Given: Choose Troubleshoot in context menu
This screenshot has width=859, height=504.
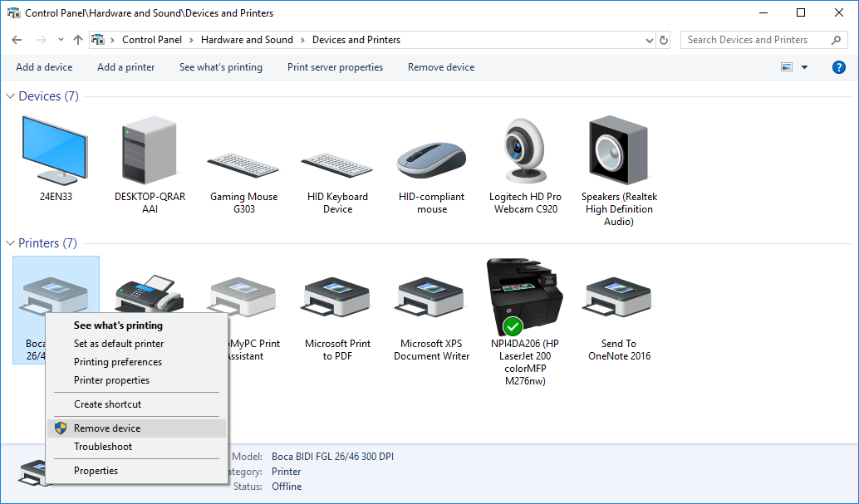Looking at the screenshot, I should 136,447.
